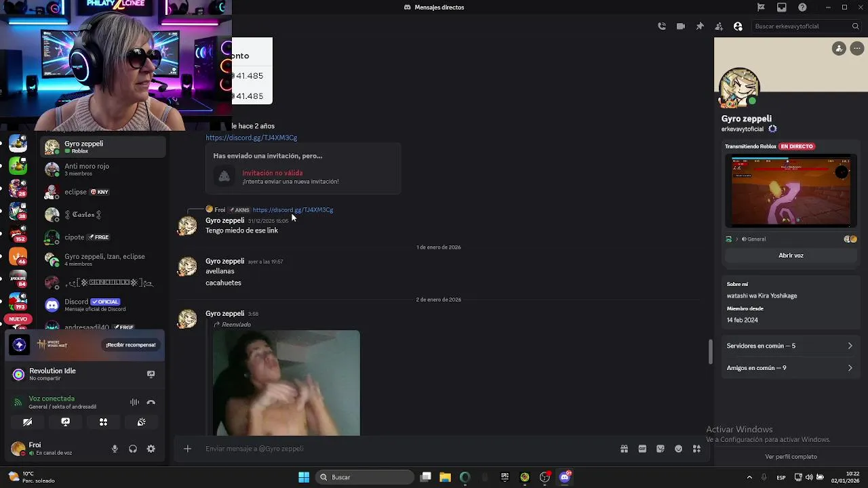Viewport: 868px width, 488px height.
Task: Disconnect from voice channel hang-up icon
Action: 151,403
